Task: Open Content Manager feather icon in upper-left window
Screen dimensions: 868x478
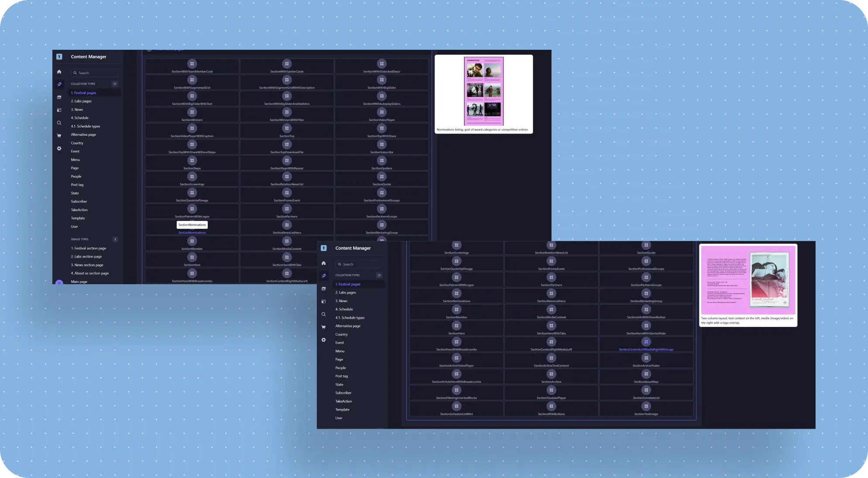Action: click(59, 84)
